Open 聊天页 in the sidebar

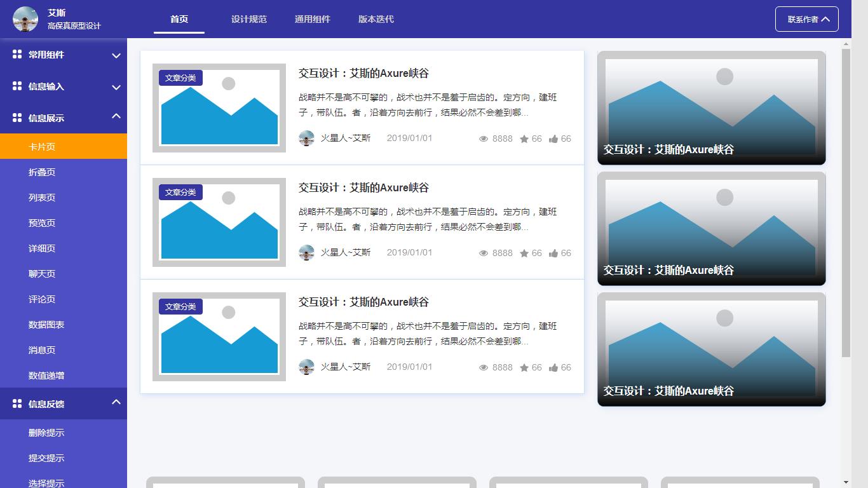click(x=64, y=274)
